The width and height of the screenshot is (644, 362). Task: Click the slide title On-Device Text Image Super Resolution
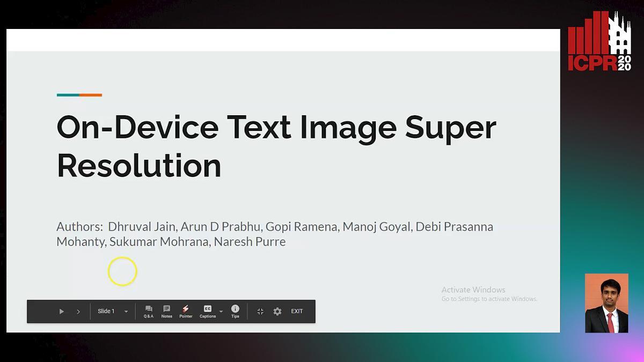tap(276, 146)
